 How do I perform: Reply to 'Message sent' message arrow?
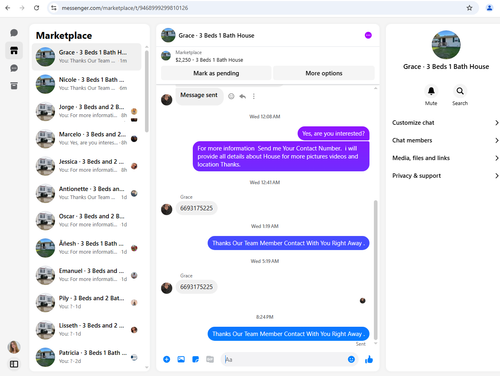[242, 96]
